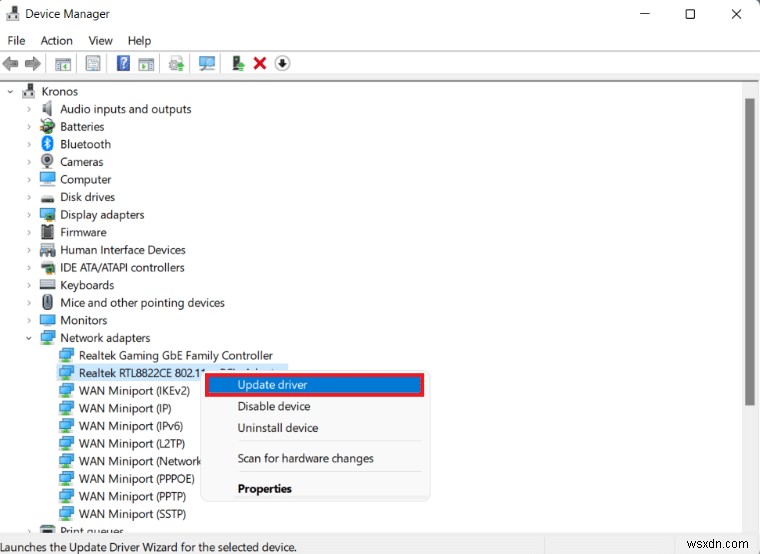
Task: Select WAN Miniport (PPPOE)
Action: coord(137,478)
